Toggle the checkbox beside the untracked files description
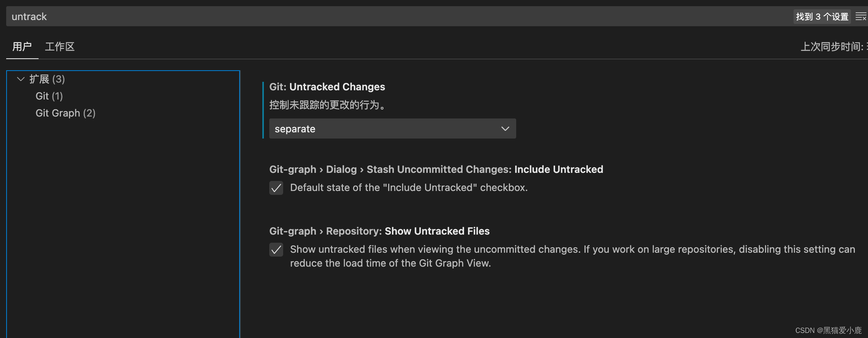Image resolution: width=868 pixels, height=338 pixels. [276, 250]
